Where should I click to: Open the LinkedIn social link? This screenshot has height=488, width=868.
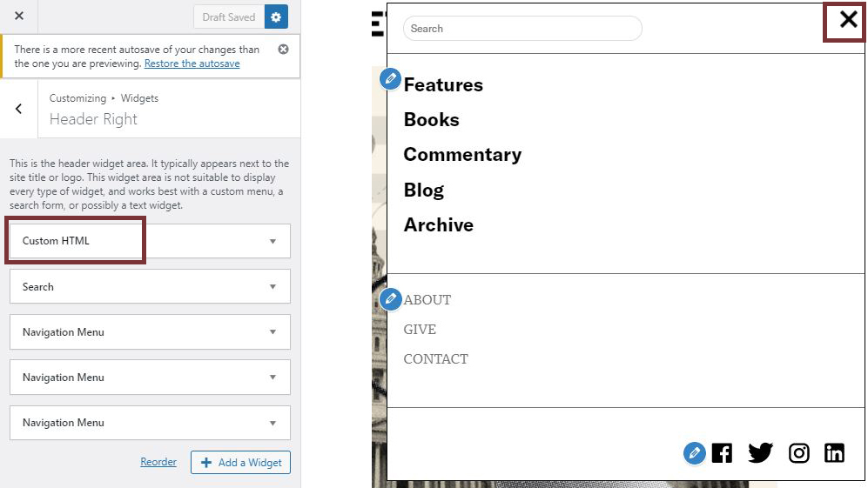[x=834, y=453]
